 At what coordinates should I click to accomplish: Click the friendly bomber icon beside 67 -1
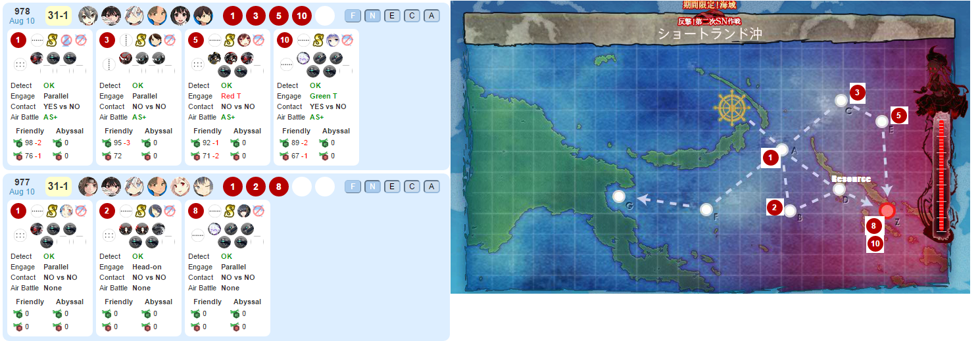click(285, 156)
